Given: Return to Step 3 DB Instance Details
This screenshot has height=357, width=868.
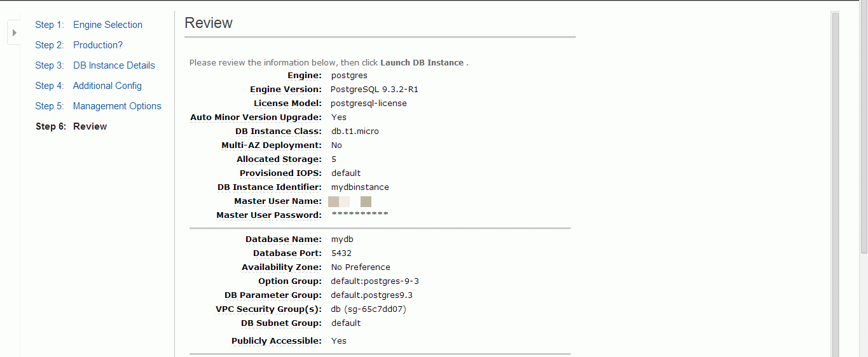Looking at the screenshot, I should (95, 65).
